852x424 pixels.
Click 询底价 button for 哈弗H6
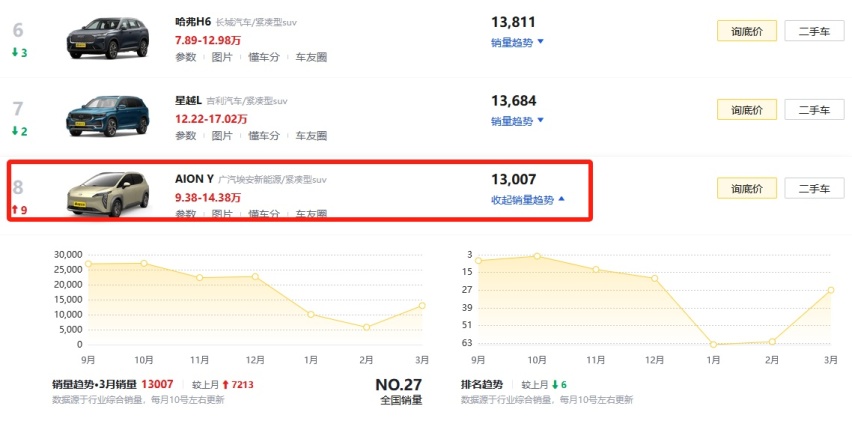(747, 31)
